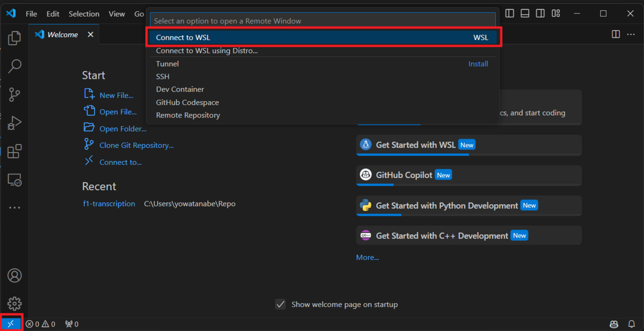Image resolution: width=644 pixels, height=331 pixels.
Task: Click Install link beside Tunnel
Action: pyautogui.click(x=478, y=63)
